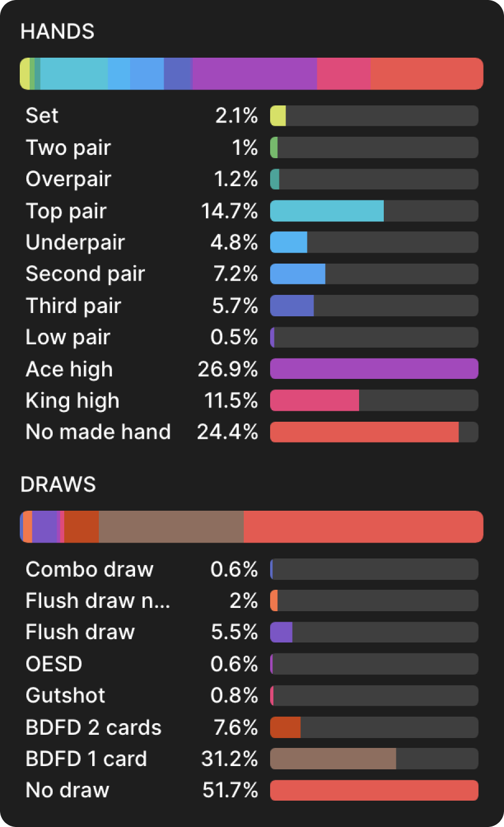Click the BDFD 1 card bar
The height and width of the screenshot is (827, 504).
(374, 759)
